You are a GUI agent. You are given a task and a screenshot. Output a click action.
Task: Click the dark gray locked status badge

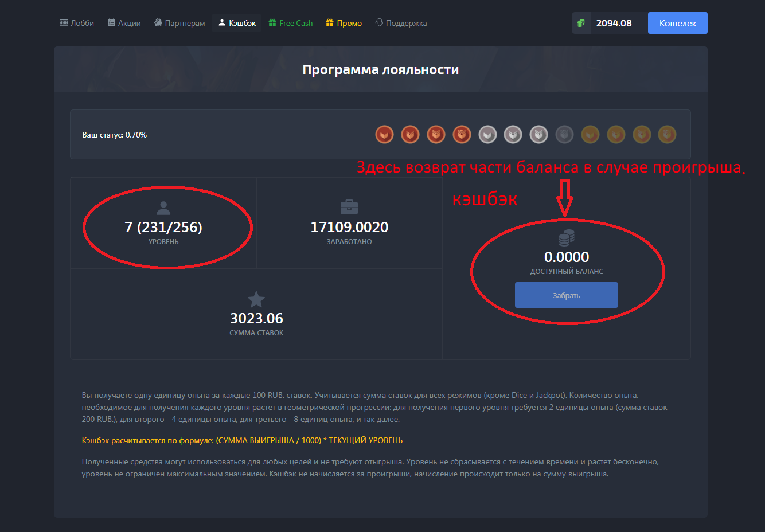click(x=564, y=135)
